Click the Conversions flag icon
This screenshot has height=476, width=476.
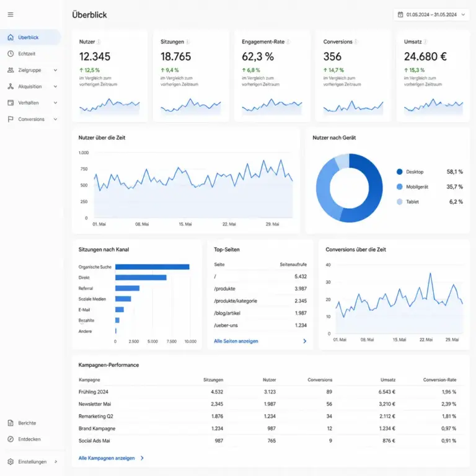(x=11, y=119)
